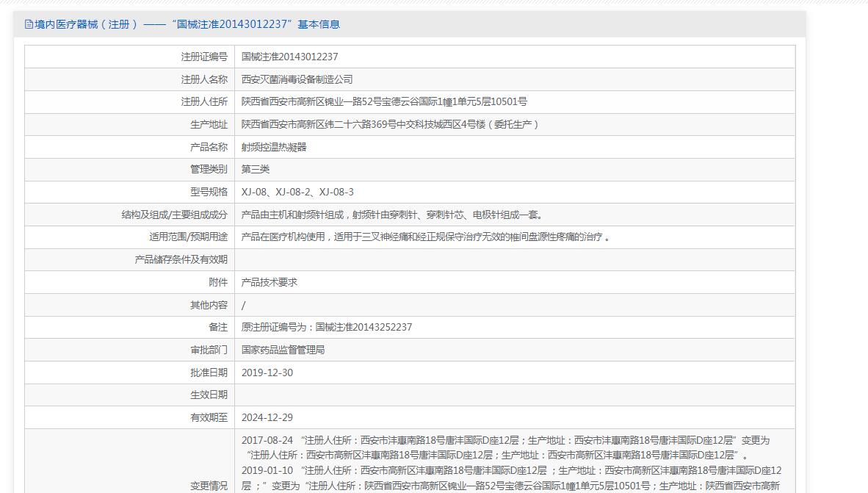The image size is (868, 493).
Task: Click the 生产地址 label
Action: coord(209,125)
